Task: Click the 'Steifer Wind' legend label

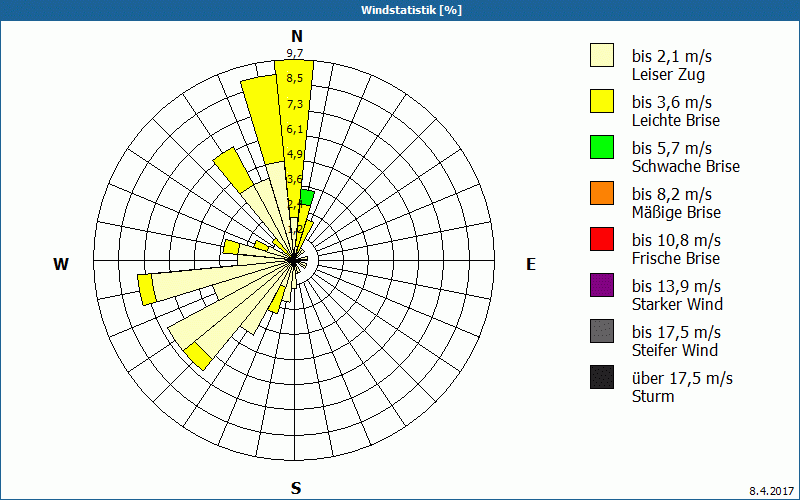Action: [675, 350]
